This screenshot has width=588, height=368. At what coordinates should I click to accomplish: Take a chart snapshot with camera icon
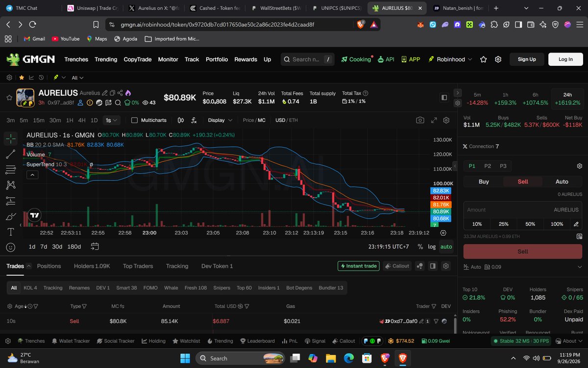click(420, 120)
